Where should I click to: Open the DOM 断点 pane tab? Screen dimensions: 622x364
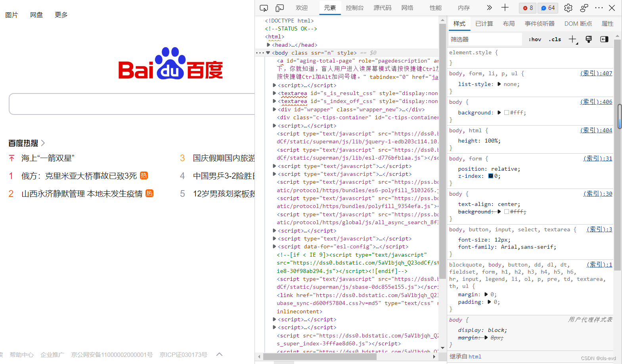[x=578, y=24]
